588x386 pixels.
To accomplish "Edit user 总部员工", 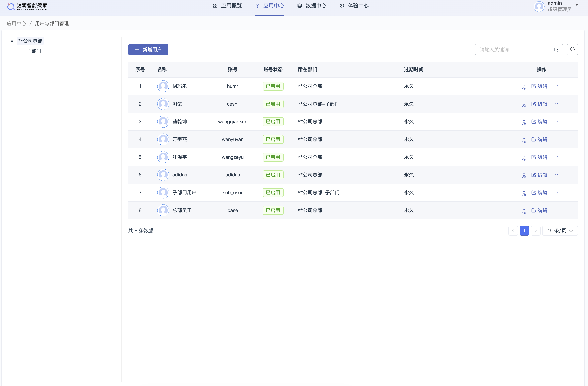I will [539, 211].
